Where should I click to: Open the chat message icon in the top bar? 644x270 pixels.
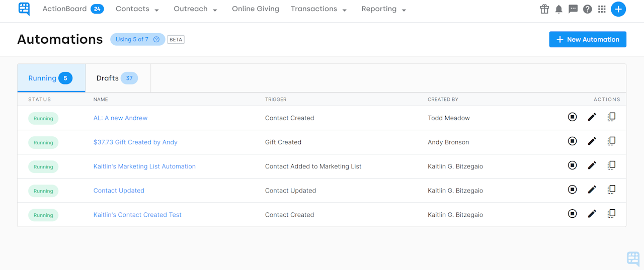[573, 9]
